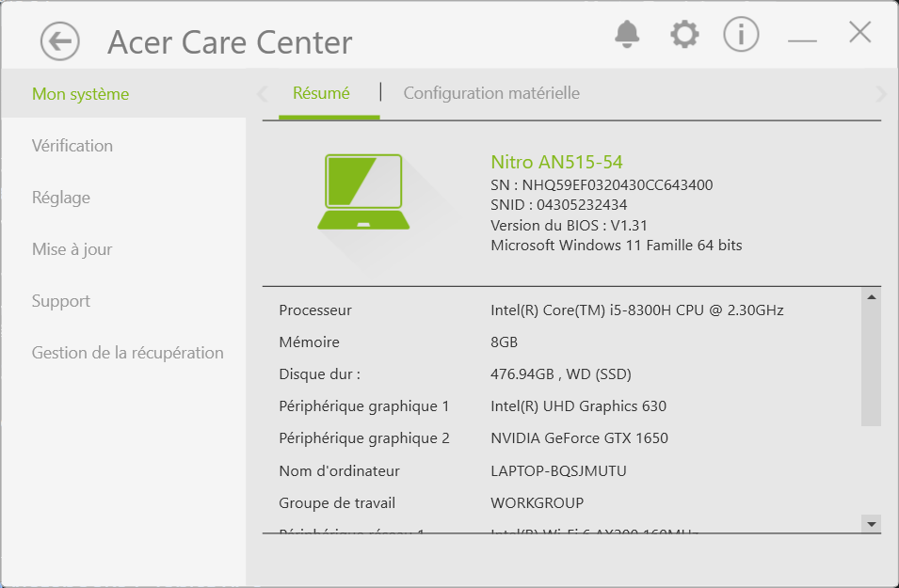Click the SNID 04305232434 line
899x588 pixels.
[558, 205]
